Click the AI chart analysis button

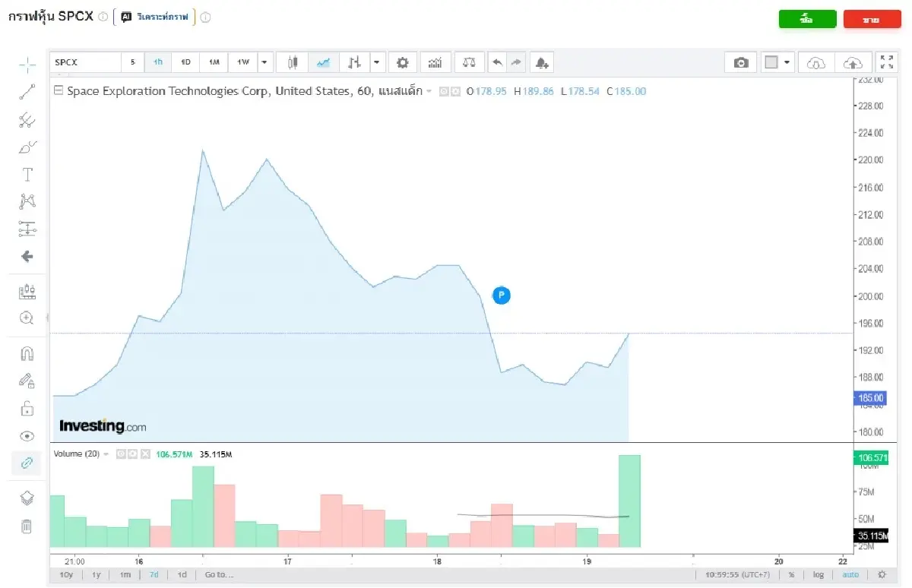point(155,17)
